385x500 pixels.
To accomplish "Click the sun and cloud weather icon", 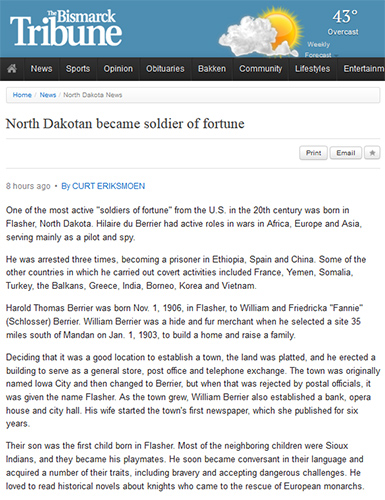I will tap(261, 32).
